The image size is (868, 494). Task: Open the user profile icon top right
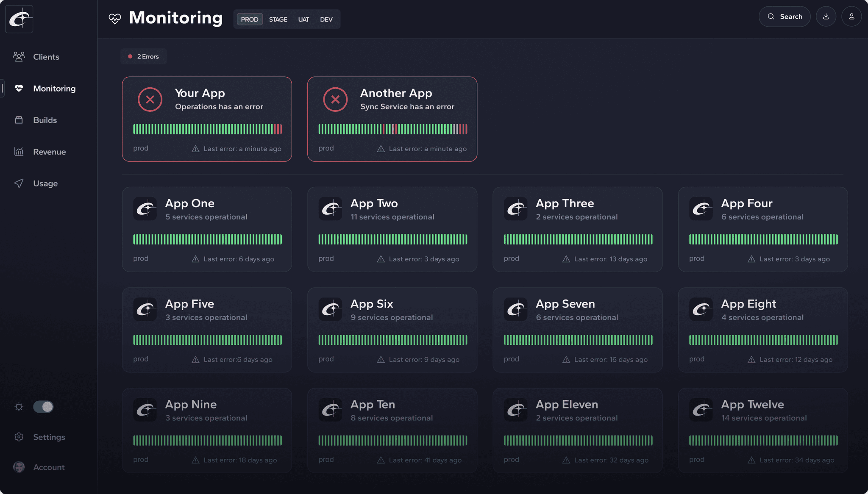click(x=851, y=17)
